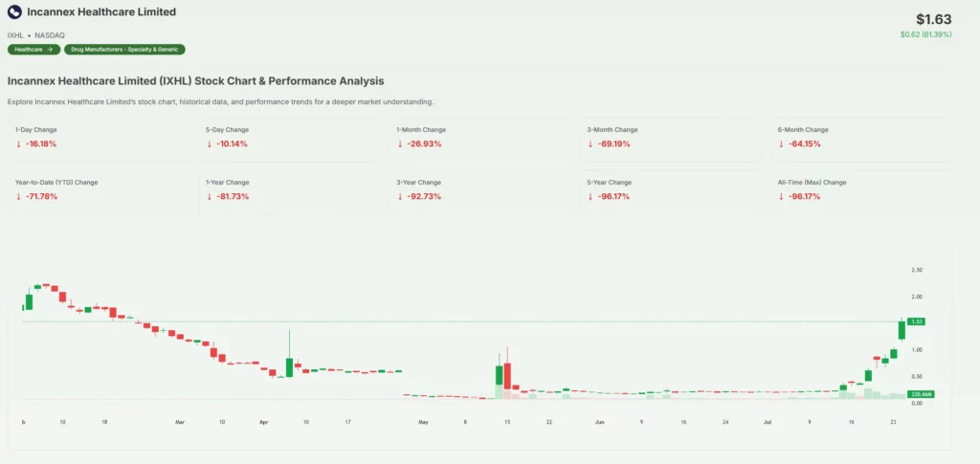Image resolution: width=980 pixels, height=464 pixels.
Task: Click the -69.19% value
Action: 613,144
